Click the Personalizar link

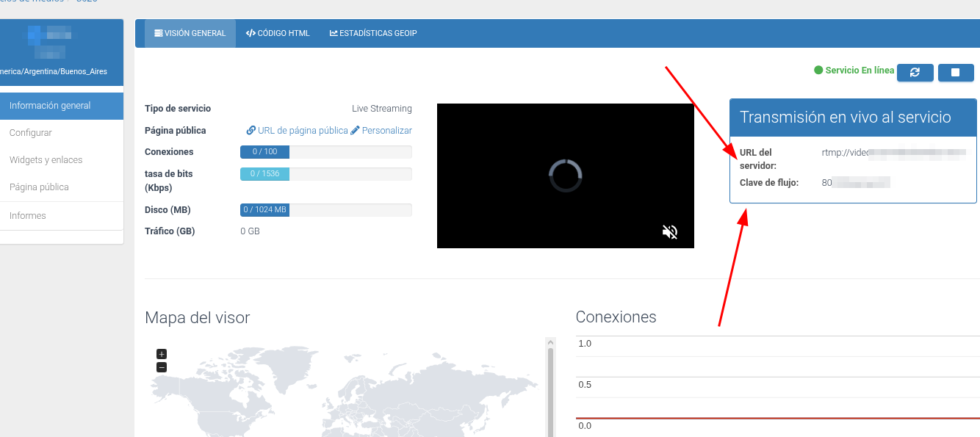[x=381, y=131]
